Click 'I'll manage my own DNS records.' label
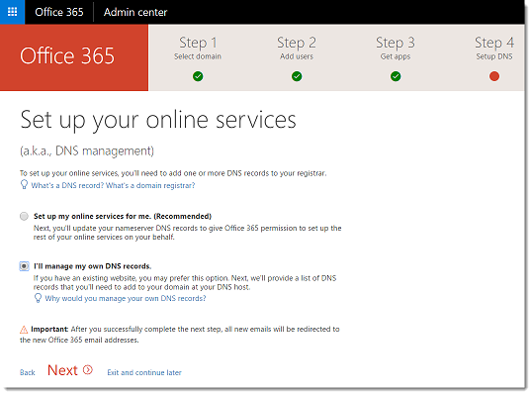This screenshot has width=532, height=395. (x=92, y=266)
